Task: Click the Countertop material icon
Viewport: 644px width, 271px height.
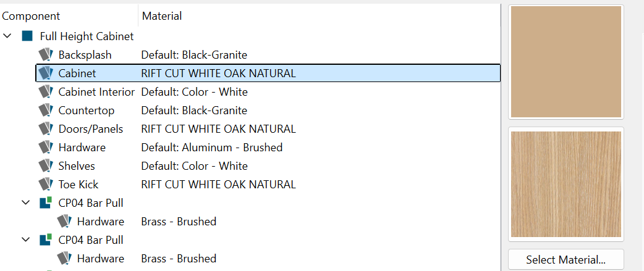Action: [46, 110]
